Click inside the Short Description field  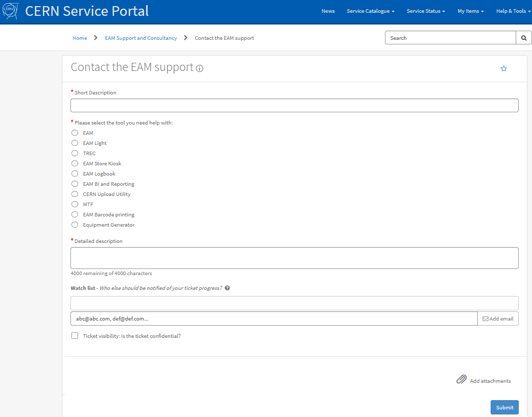[295, 105]
